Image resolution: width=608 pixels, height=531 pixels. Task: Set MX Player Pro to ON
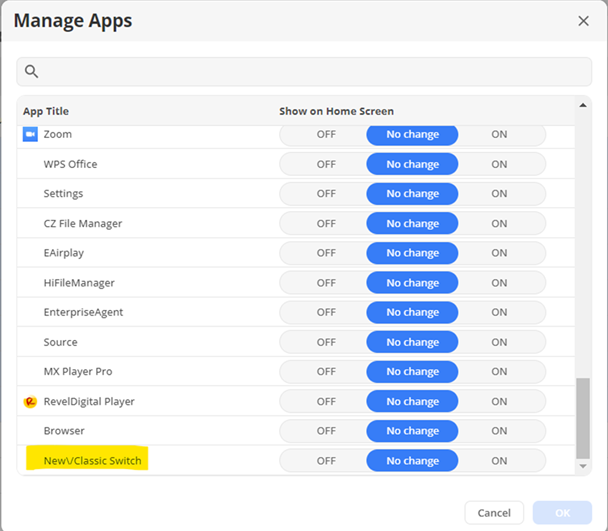pos(499,372)
